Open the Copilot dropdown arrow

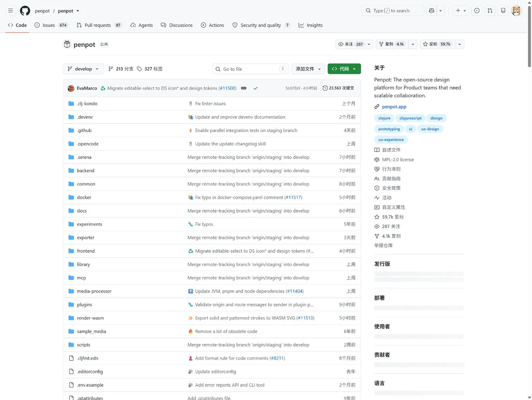pos(441,11)
